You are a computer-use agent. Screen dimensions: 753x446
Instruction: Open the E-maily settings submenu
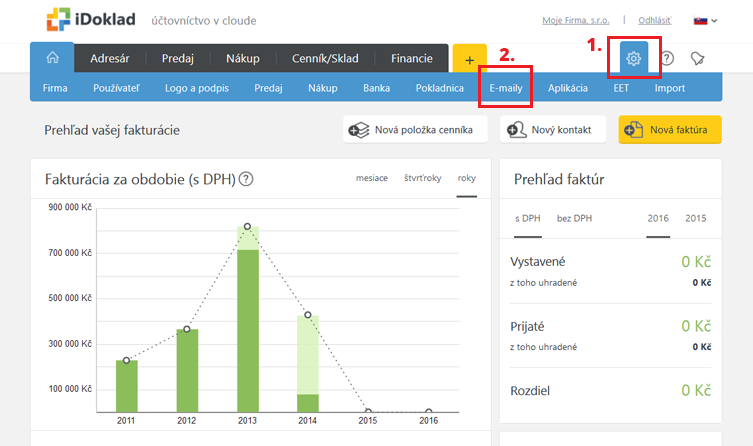[505, 88]
